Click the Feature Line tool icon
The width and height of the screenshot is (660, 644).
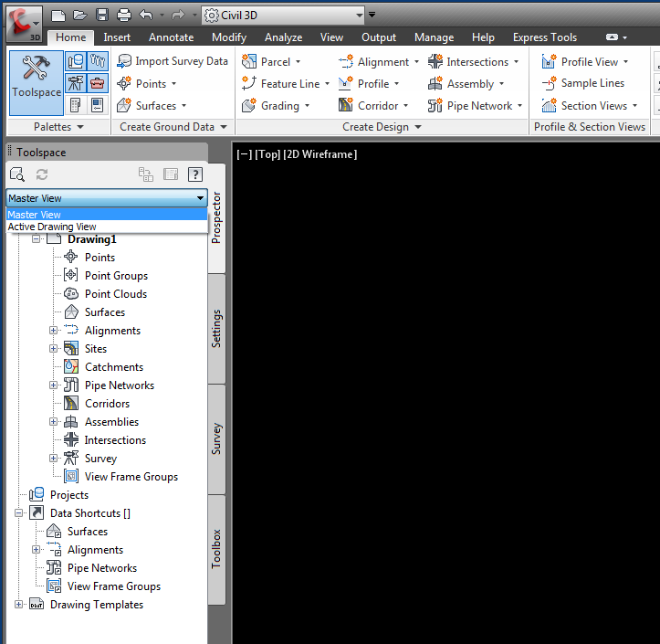249,83
